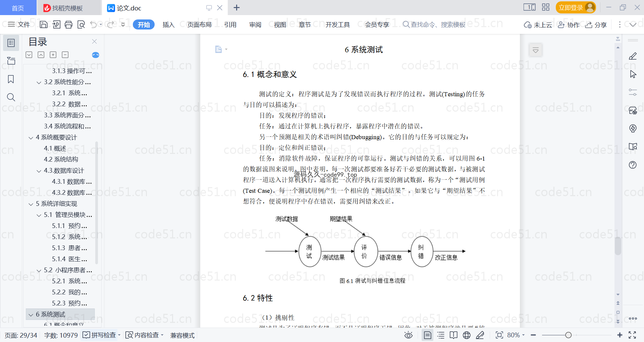Click the 协作 button
This screenshot has height=342, width=644.
(569, 25)
